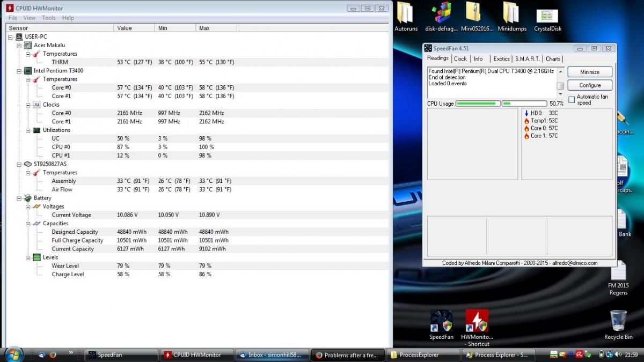Click the Intel Pentium T3400 chip icon
This screenshot has height=362, width=644.
coord(28,70)
